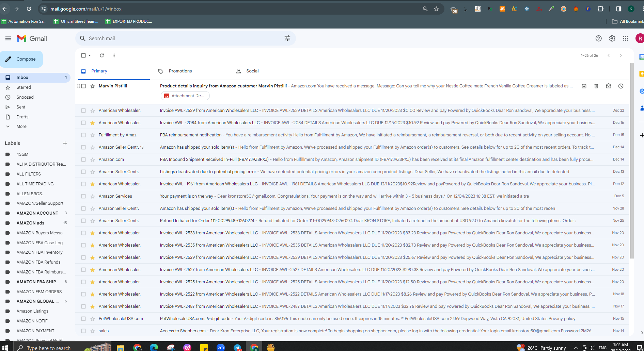Go to older page arrow
Screen dimensions: 644x351
tap(621, 55)
